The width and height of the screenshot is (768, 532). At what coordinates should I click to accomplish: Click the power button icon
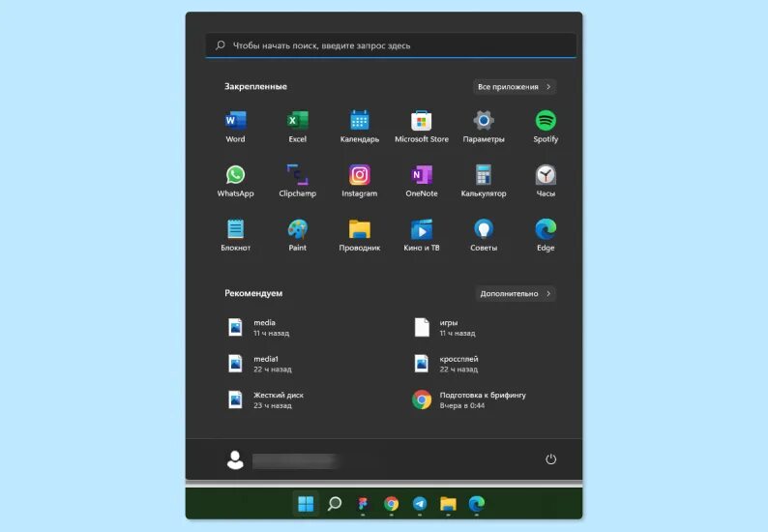point(551,459)
